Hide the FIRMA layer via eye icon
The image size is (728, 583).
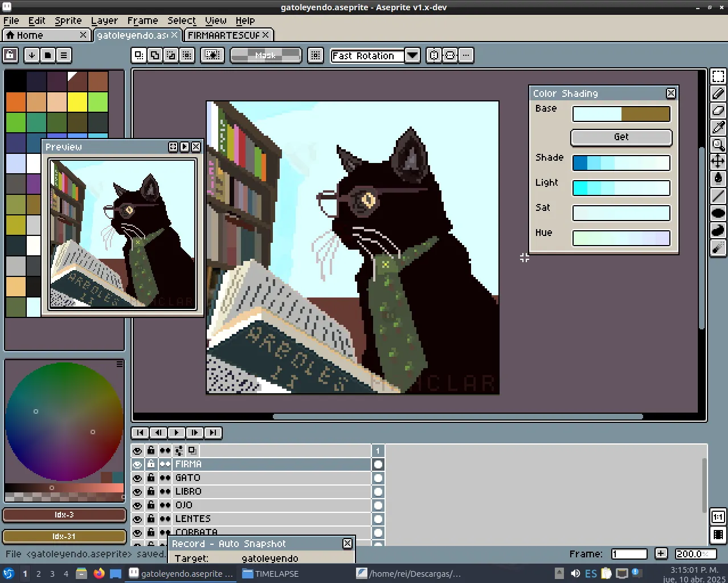coord(137,464)
